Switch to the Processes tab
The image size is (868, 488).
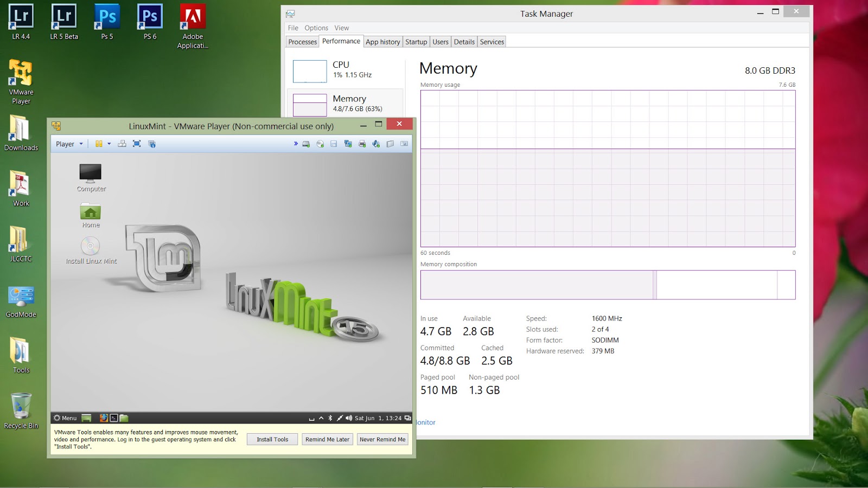coord(303,42)
